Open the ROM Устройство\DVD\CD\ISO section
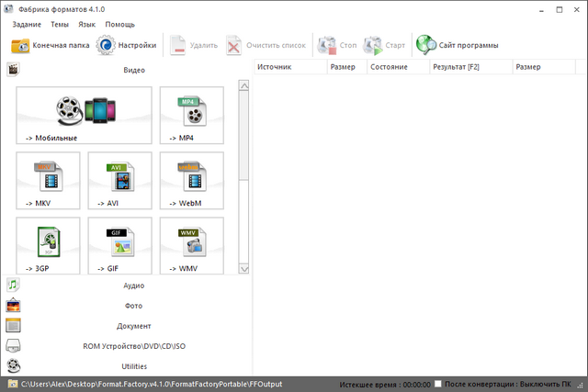 133,346
